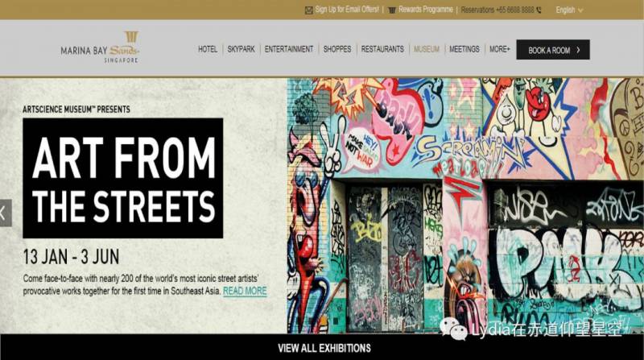The image size is (644, 360).
Task: Click the Rewards Programme icon
Action: (392, 10)
